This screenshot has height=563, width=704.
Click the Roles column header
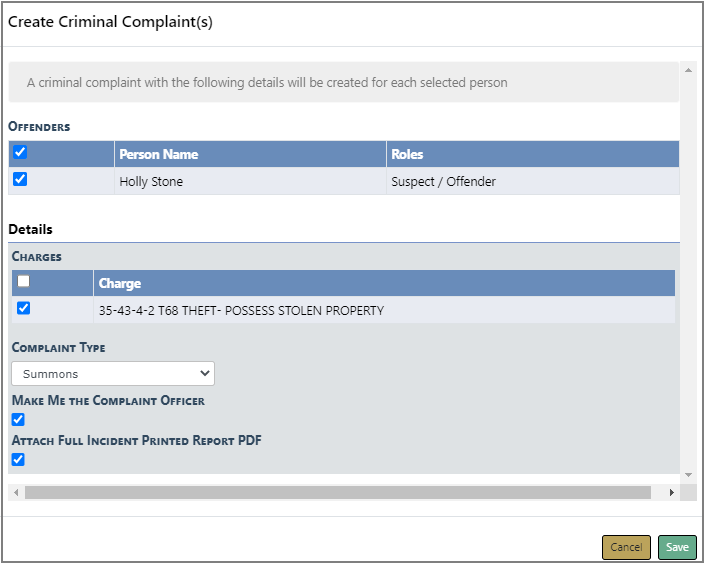pos(407,154)
